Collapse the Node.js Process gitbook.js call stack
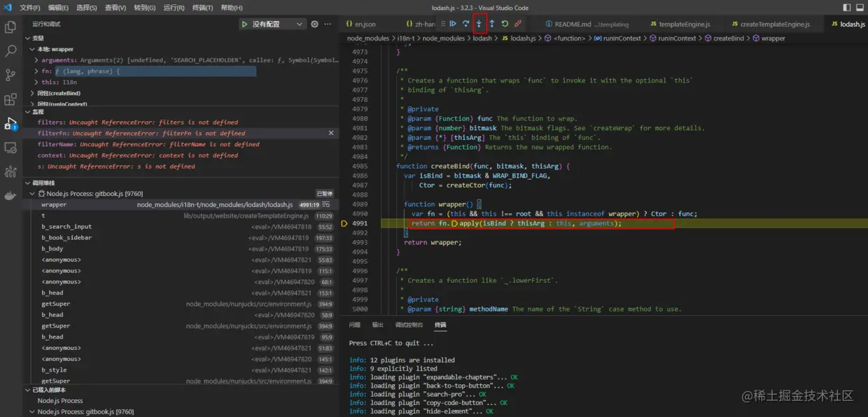This screenshot has width=868, height=417. (x=32, y=194)
